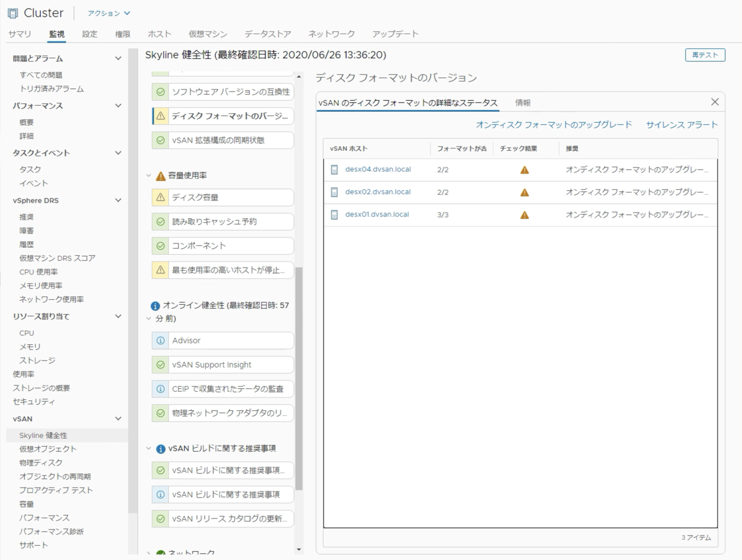742x560 pixels.
Task: Collapse the vSphere DRS sidebar section
Action: 119,200
